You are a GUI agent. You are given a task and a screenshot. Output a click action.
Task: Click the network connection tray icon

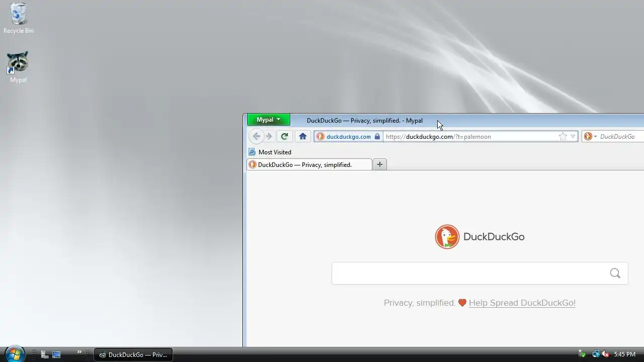(596, 354)
